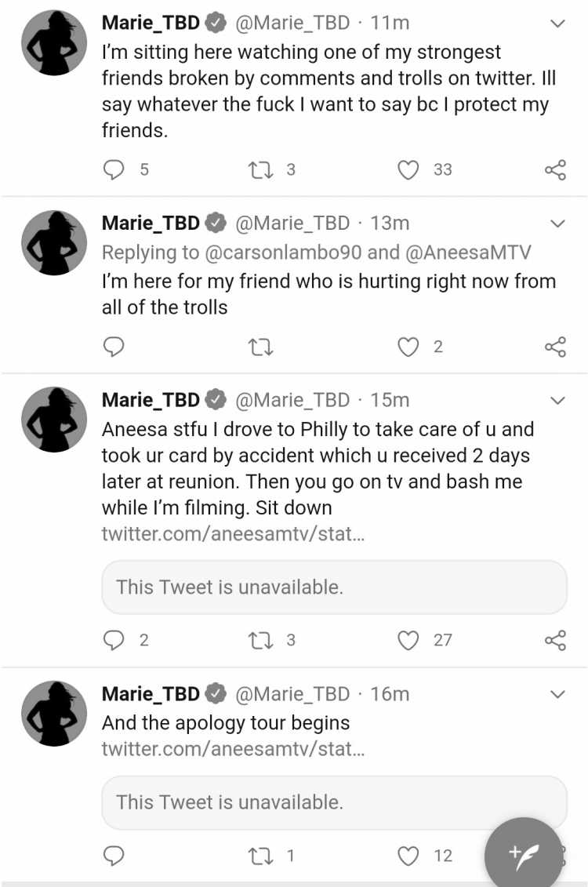588x887 pixels.
Task: Reply to the Aneesa stfu tweet
Action: [x=114, y=640]
